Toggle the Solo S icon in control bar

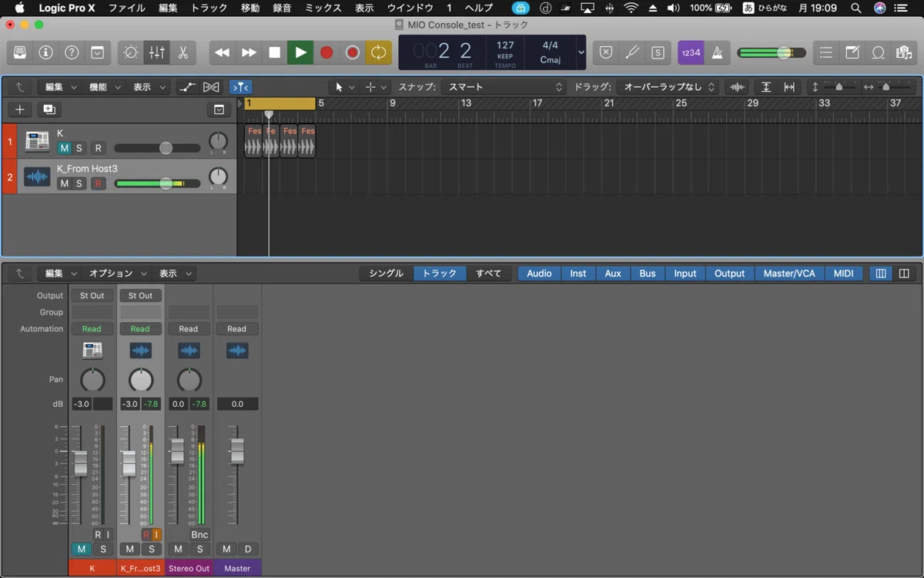(x=657, y=52)
